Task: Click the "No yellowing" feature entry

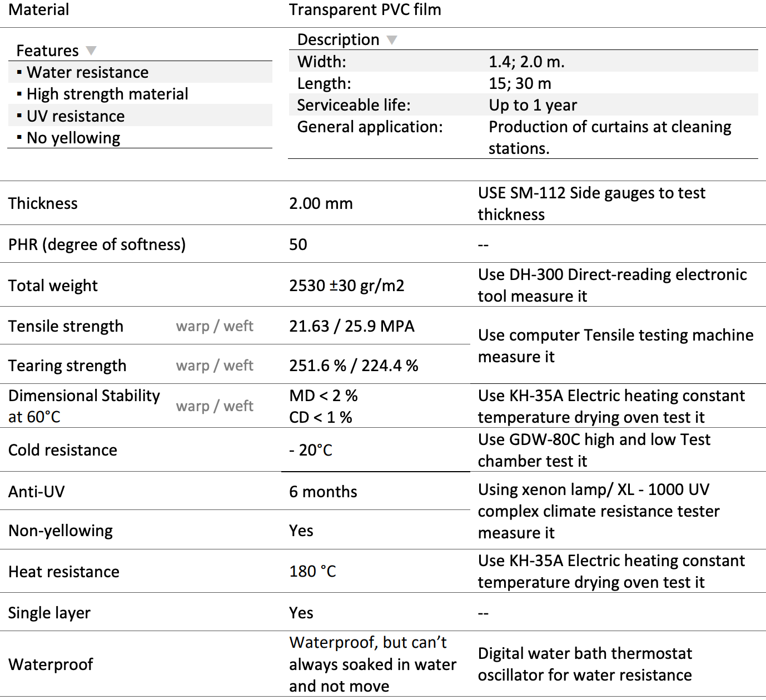Action: click(73, 138)
